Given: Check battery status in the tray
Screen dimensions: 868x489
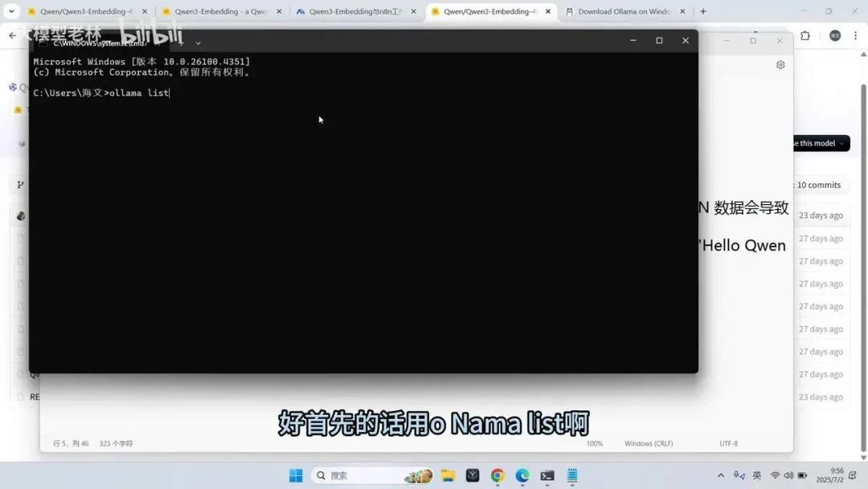Looking at the screenshot, I should 802,475.
